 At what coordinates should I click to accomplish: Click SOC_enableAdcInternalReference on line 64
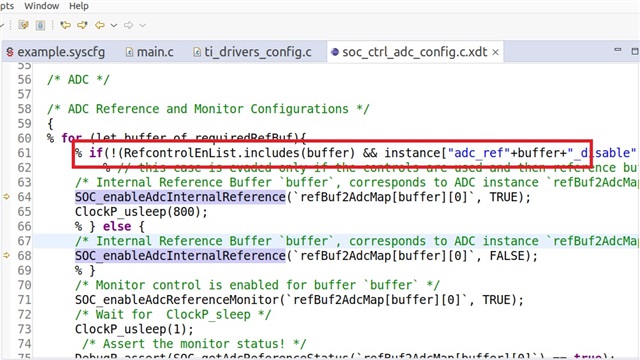pos(180,197)
